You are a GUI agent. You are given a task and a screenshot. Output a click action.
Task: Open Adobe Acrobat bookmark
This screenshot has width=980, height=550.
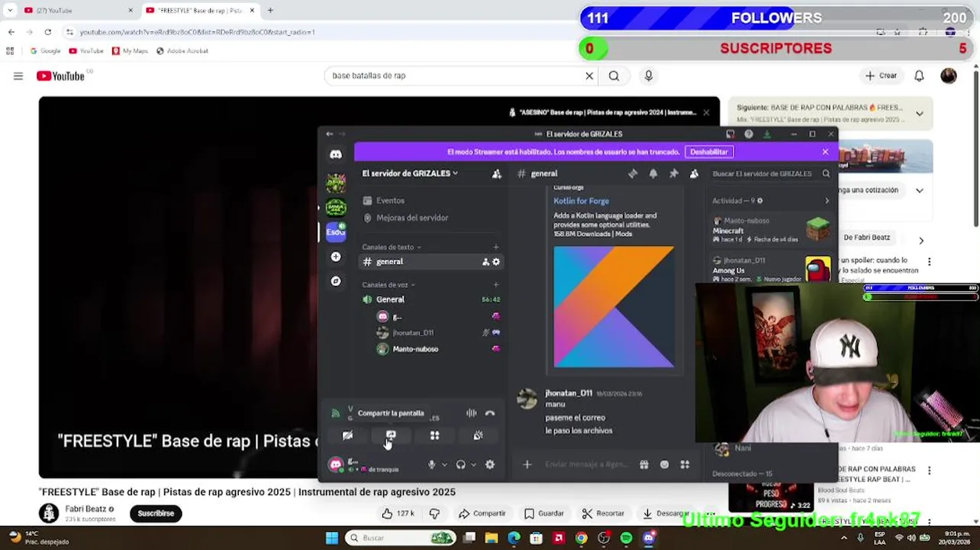pos(182,51)
